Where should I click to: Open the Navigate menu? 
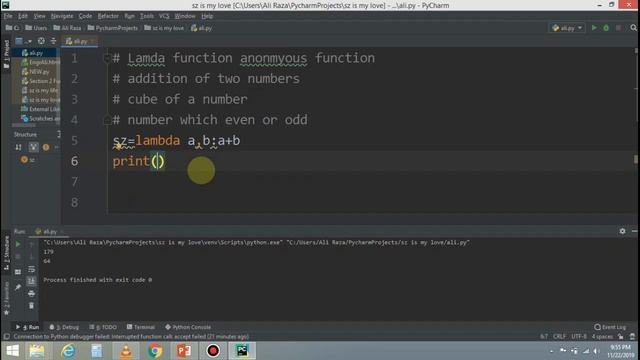click(x=62, y=16)
